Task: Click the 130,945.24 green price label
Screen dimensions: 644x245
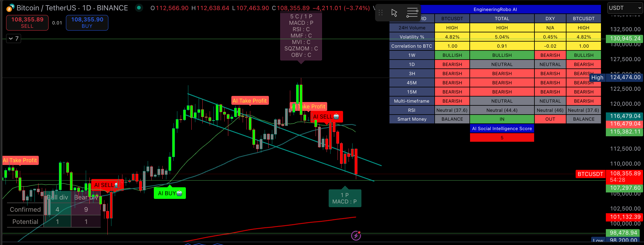Action: point(625,38)
